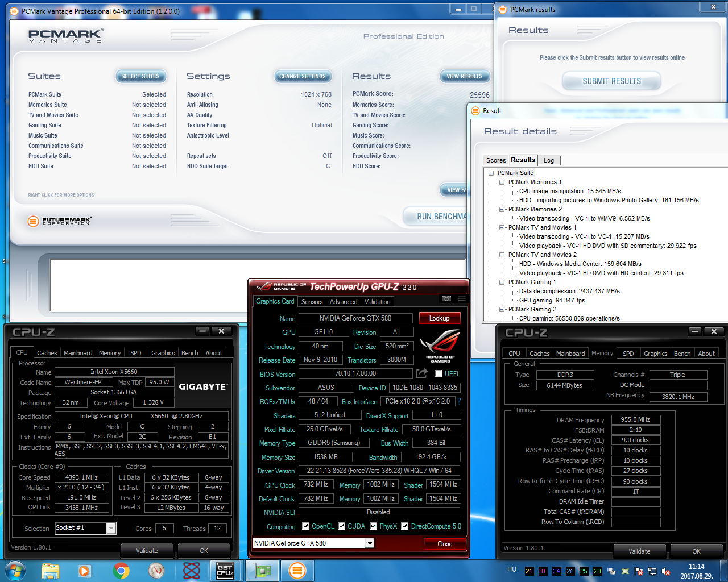This screenshot has width=728, height=582.
Task: Open SPD tab in right CPU-Z window
Action: point(628,354)
